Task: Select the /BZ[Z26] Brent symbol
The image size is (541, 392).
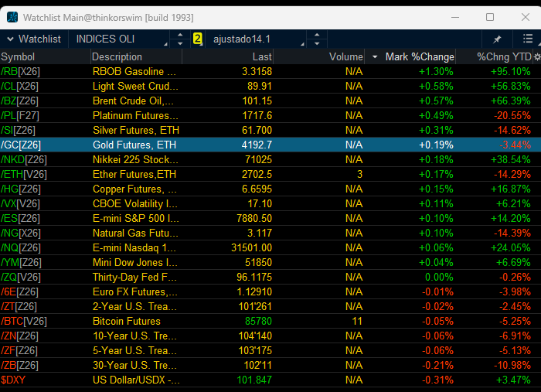Action: 19,101
